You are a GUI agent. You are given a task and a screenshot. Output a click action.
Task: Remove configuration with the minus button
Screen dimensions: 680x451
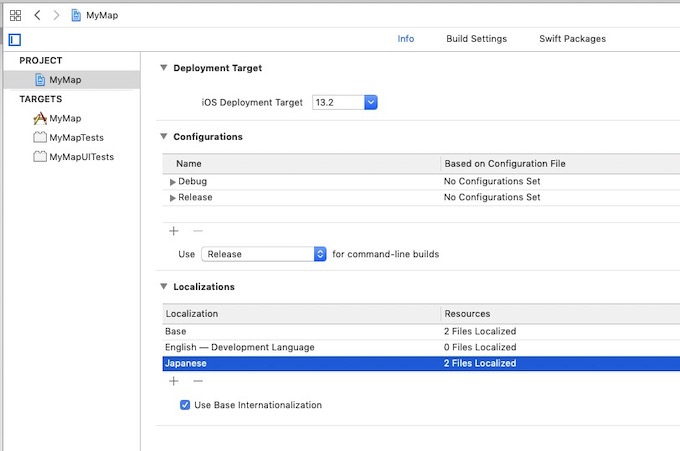pyautogui.click(x=198, y=231)
